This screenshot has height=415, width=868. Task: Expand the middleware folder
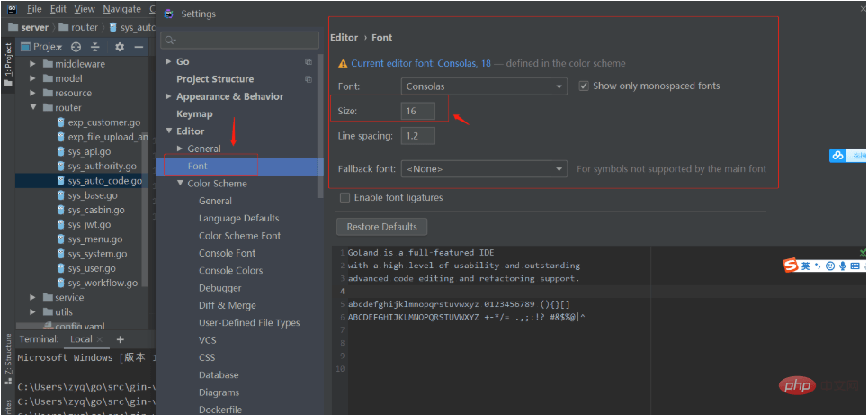click(32, 64)
